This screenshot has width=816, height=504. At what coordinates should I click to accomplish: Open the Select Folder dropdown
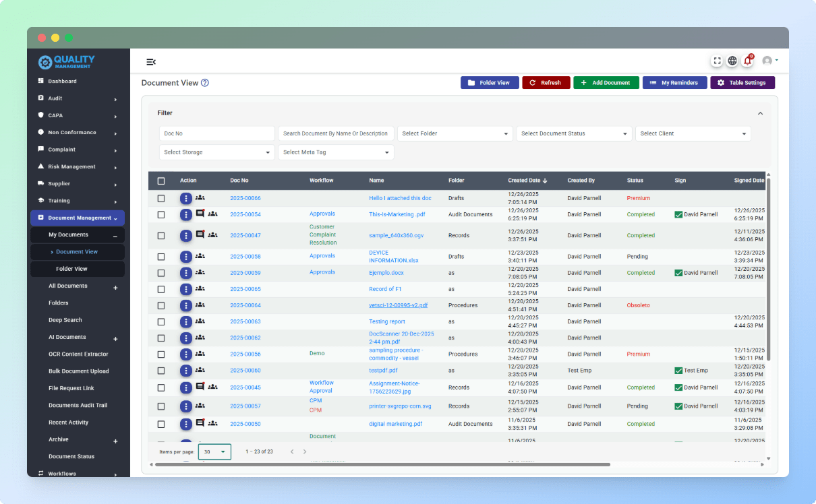[455, 133]
